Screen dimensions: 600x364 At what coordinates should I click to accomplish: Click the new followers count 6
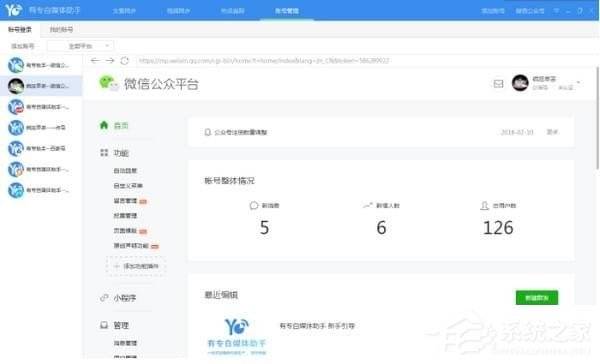pos(381,227)
